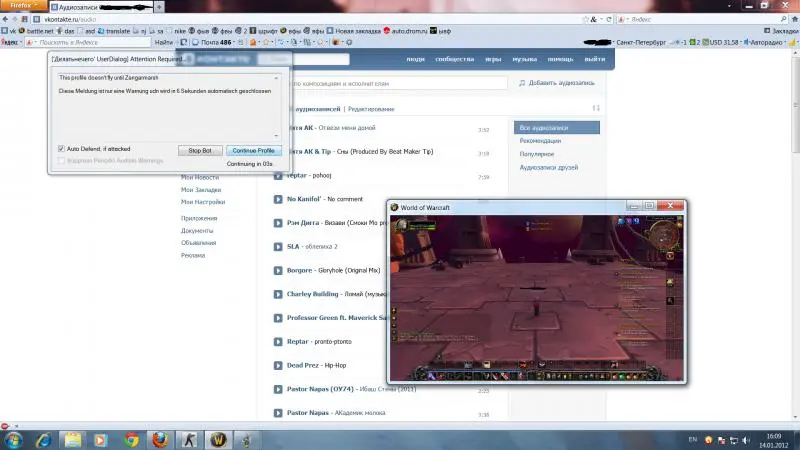Open the музыка menu item
The image size is (800, 450).
tap(524, 60)
